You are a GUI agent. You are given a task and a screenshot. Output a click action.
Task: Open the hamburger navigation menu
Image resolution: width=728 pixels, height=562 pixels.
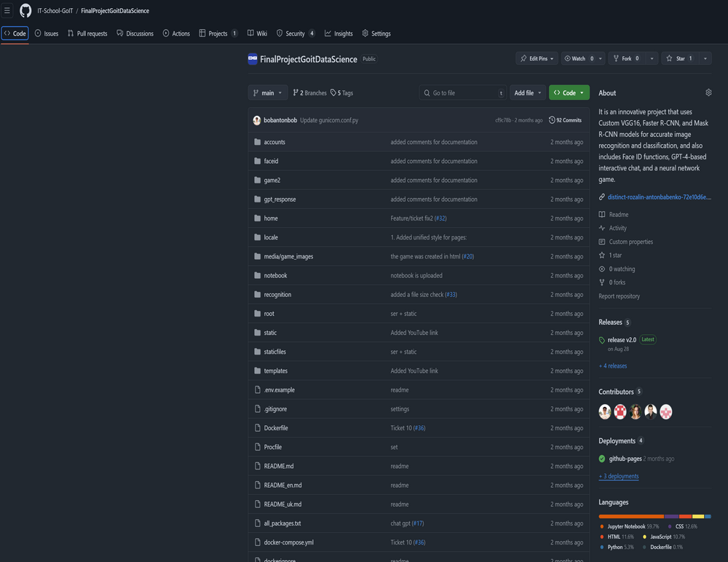coord(7,11)
